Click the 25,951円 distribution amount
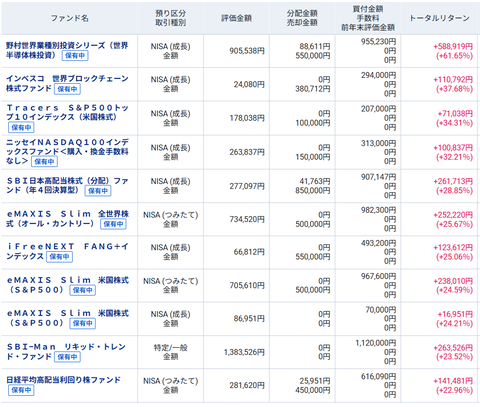The image size is (480, 407). click(x=315, y=381)
